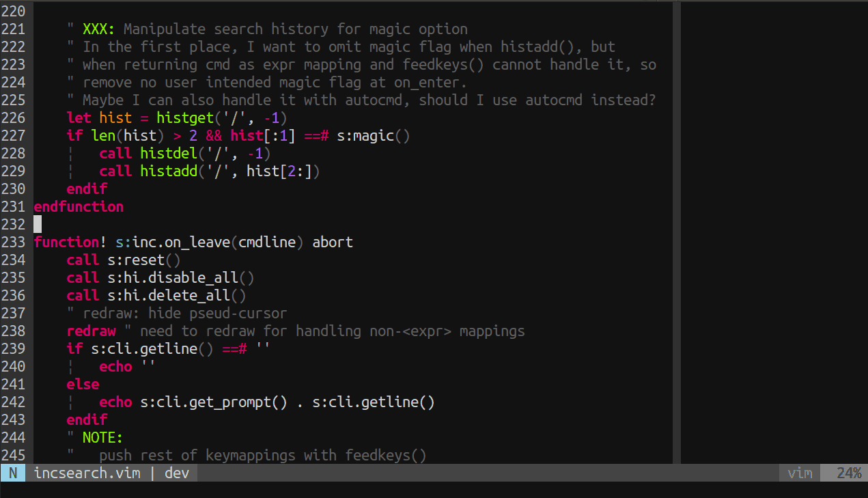Place cursor on line number 233
Screen dimensions: 868x498
[x=14, y=242]
